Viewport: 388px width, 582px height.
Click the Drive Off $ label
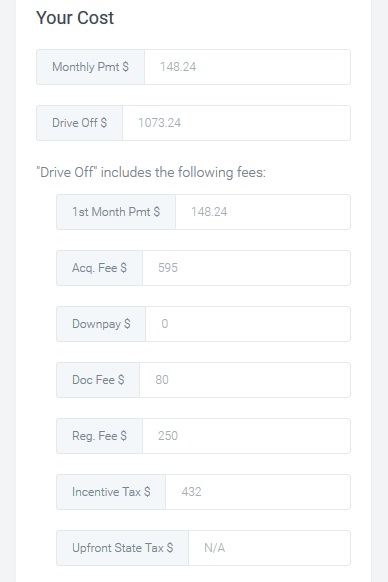click(x=79, y=123)
